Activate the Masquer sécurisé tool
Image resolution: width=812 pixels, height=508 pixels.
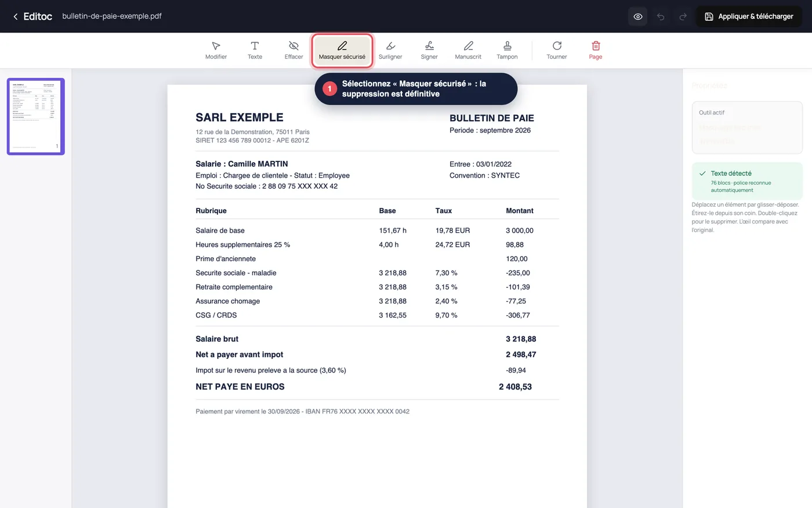click(x=342, y=51)
